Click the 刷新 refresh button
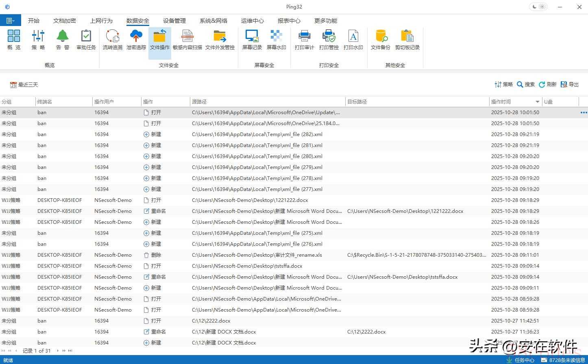The width and height of the screenshot is (588, 364). click(x=547, y=84)
